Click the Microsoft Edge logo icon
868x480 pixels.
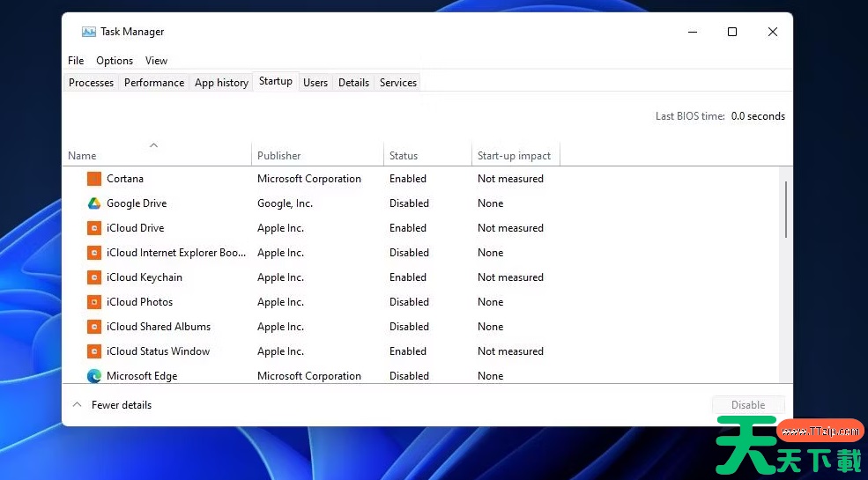click(94, 376)
